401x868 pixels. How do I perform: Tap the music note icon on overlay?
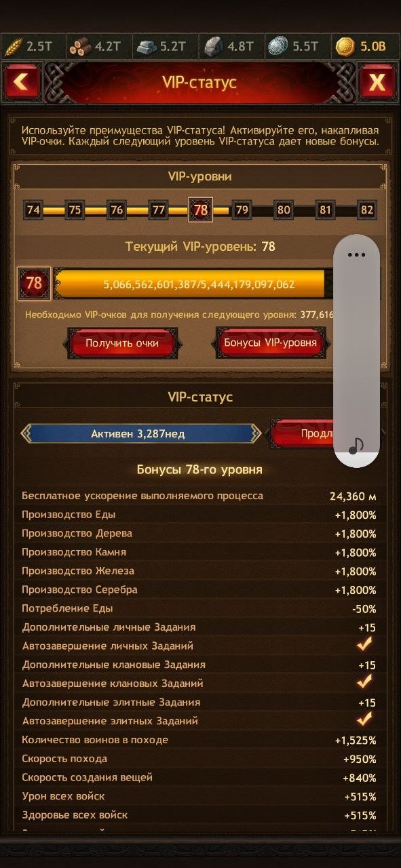pos(356,446)
